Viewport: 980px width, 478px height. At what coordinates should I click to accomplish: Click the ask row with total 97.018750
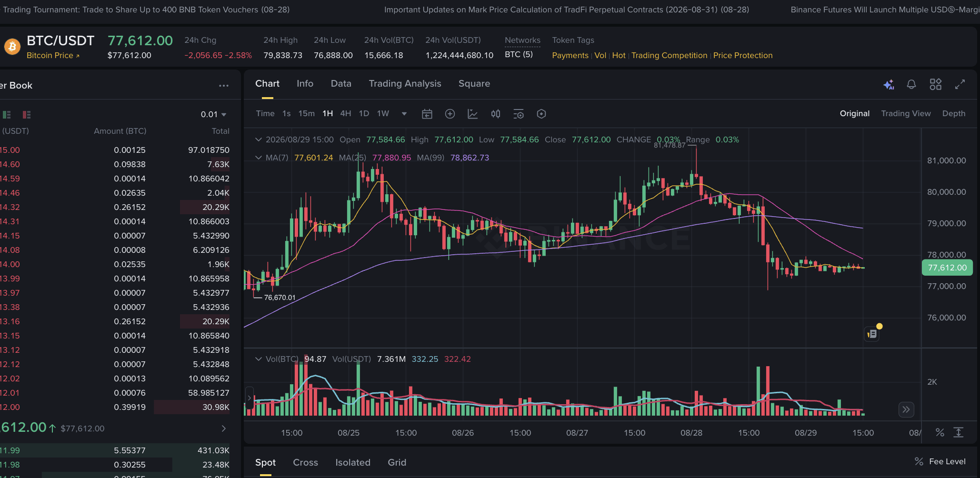coord(115,150)
